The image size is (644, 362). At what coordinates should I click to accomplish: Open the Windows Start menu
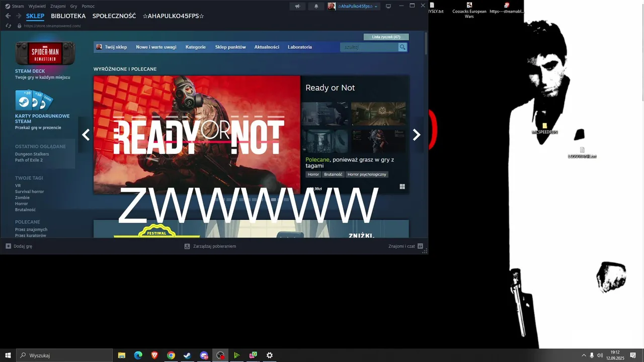click(x=8, y=355)
